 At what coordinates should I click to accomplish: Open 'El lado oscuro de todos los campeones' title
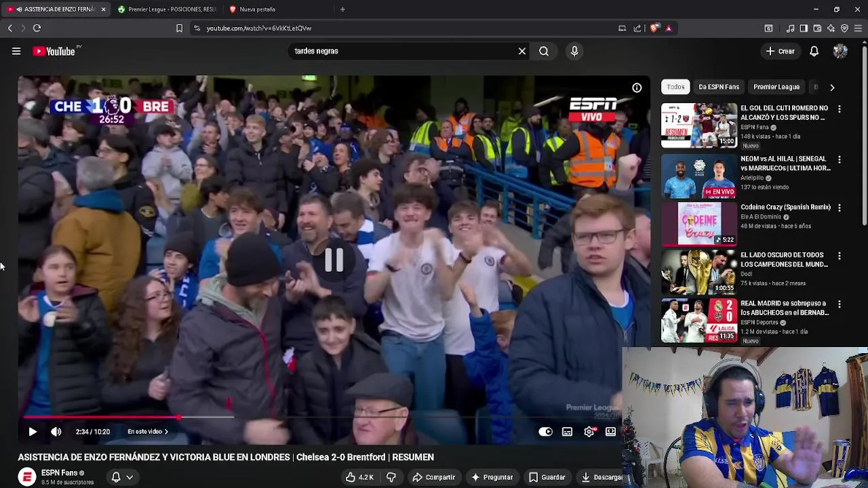[784, 260]
